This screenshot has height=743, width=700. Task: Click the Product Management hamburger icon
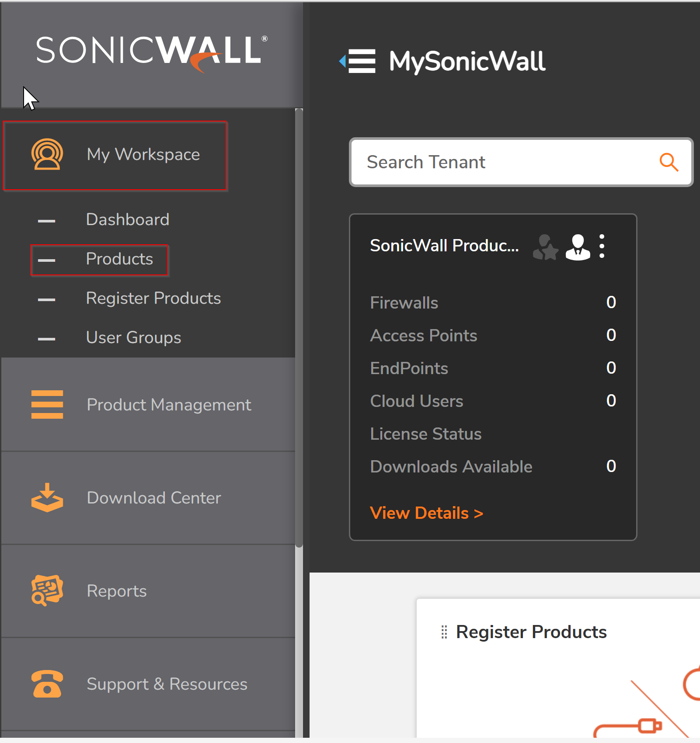(47, 404)
